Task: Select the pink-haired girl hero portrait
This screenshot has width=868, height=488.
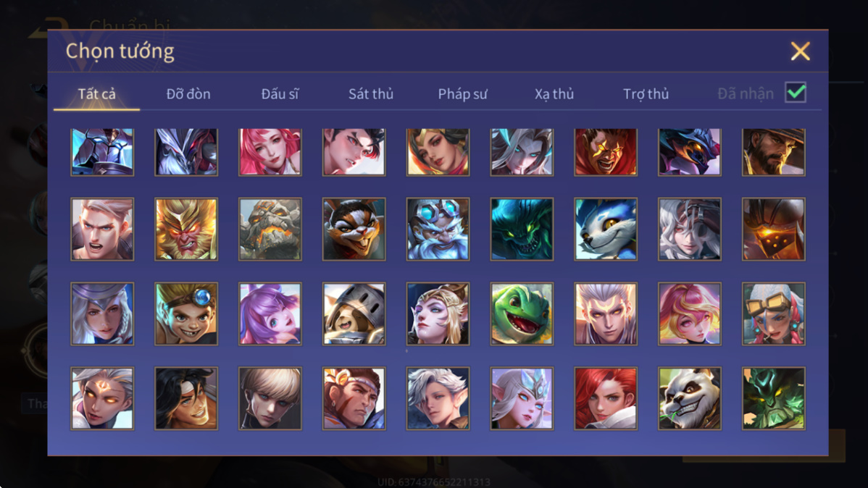Action: [x=270, y=152]
